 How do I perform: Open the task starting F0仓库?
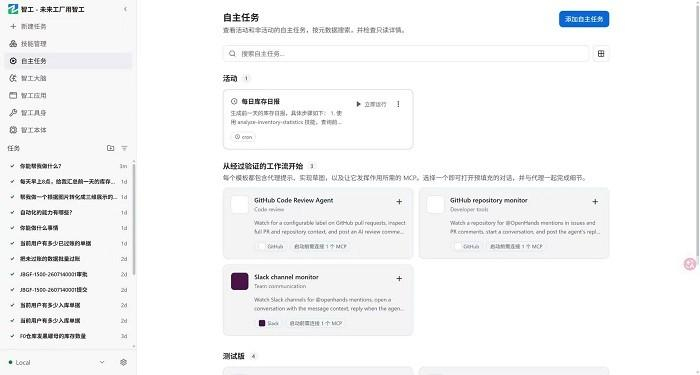pyautogui.click(x=68, y=336)
